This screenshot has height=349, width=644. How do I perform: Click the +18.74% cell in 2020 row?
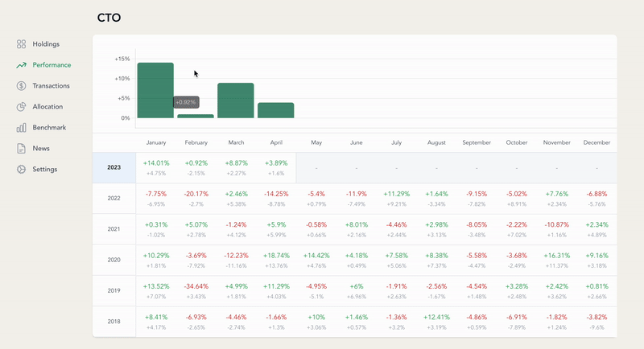(276, 255)
